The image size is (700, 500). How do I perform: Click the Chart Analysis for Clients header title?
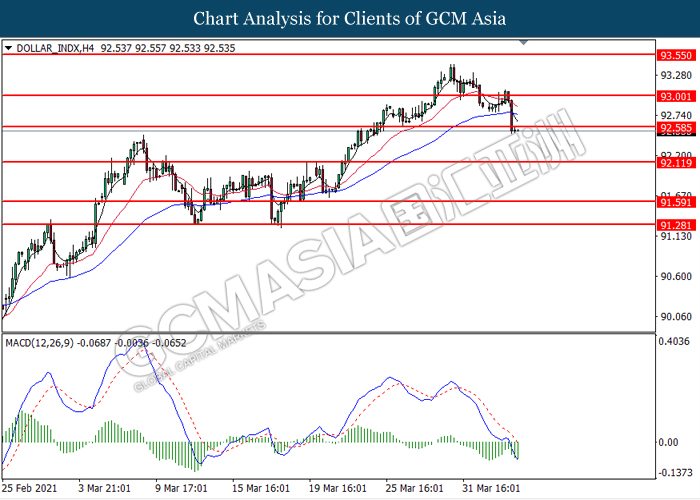350,18
